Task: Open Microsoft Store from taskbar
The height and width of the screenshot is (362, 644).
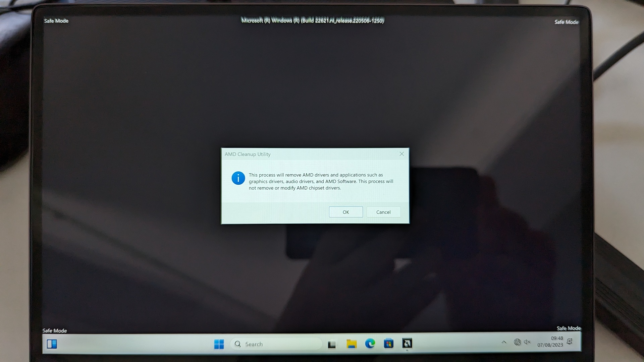Action: [x=388, y=344]
